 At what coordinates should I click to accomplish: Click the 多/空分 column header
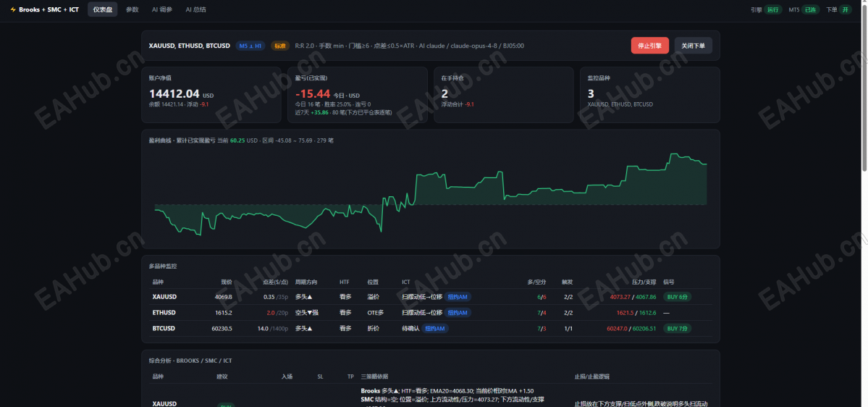[x=537, y=282]
